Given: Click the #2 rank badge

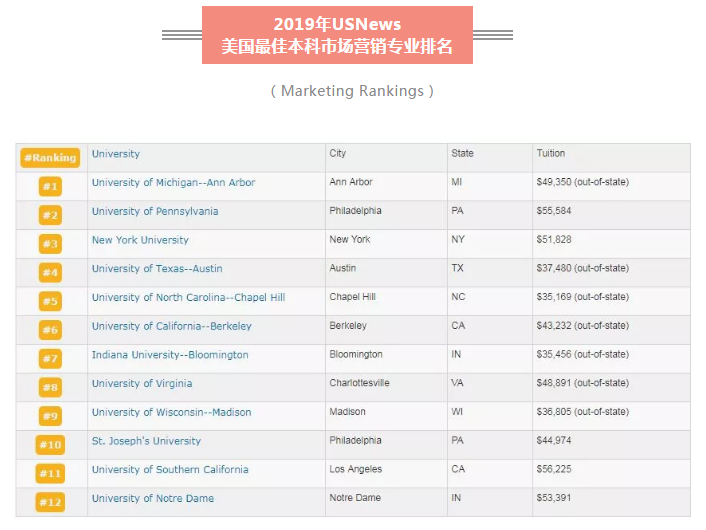Looking at the screenshot, I should pyautogui.click(x=50, y=215).
